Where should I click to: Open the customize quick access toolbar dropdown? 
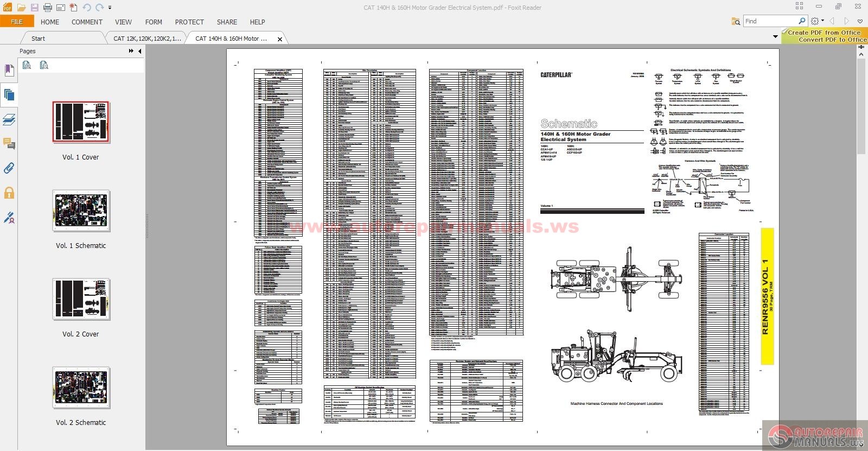pyautogui.click(x=110, y=8)
